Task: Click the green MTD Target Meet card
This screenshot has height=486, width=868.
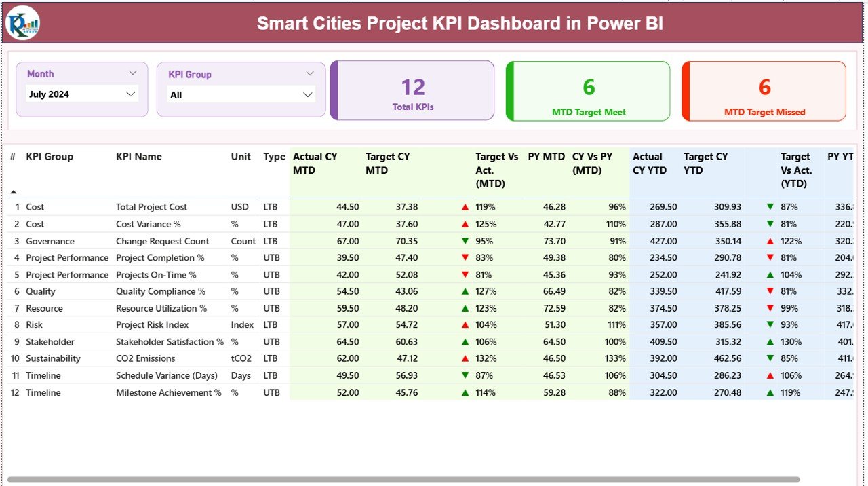Action: tap(587, 90)
